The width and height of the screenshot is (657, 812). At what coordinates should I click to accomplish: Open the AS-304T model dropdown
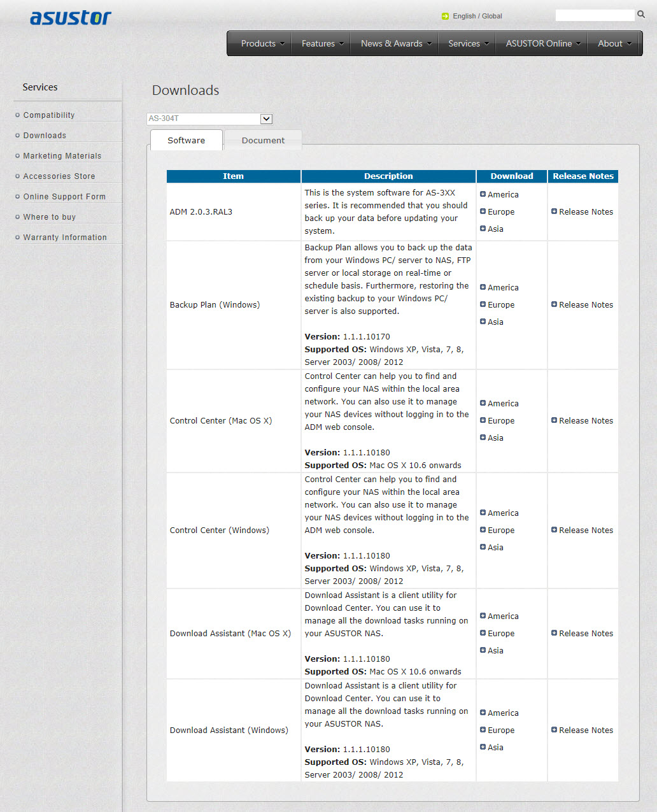point(209,118)
